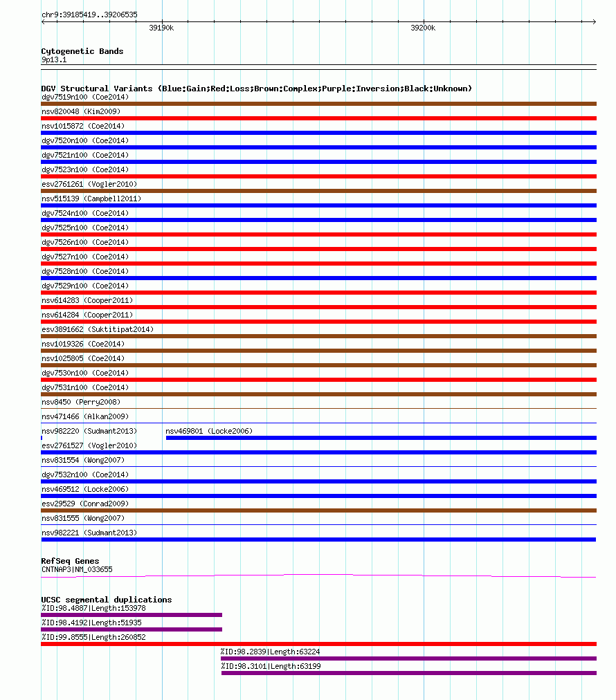Click the %ID:98.4192|Length:51935 duplication label
The image size is (616, 700).
pyautogui.click(x=91, y=623)
